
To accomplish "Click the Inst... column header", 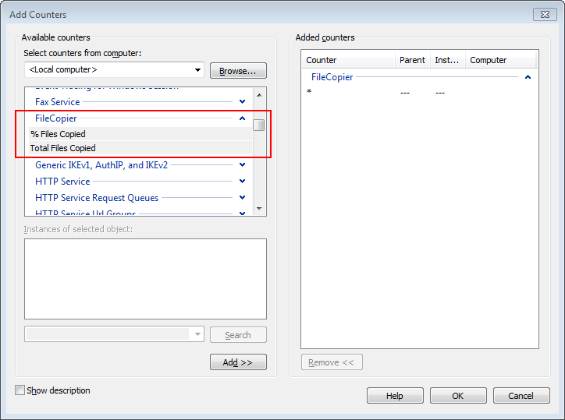I will coord(447,60).
